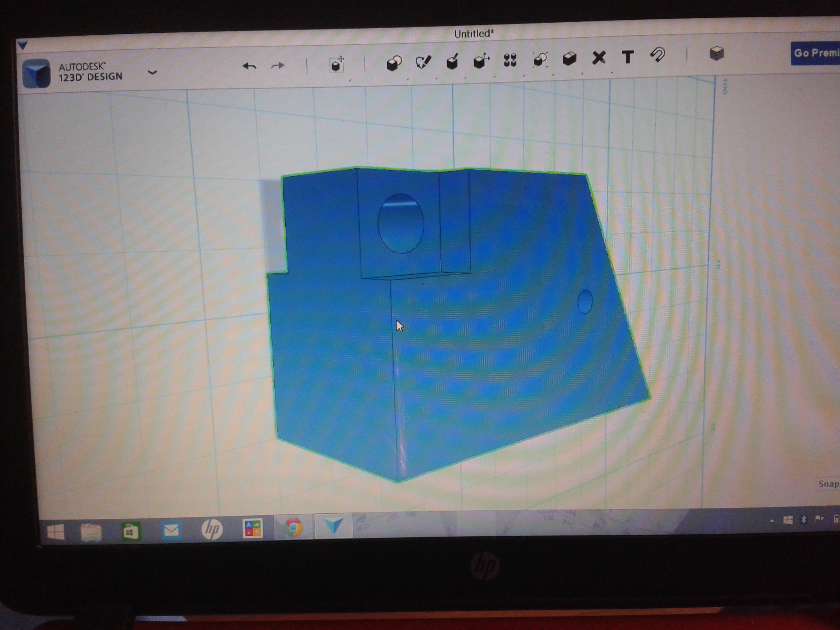This screenshot has height=630, width=840.
Task: Open Windows Store from taskbar
Action: point(131,531)
